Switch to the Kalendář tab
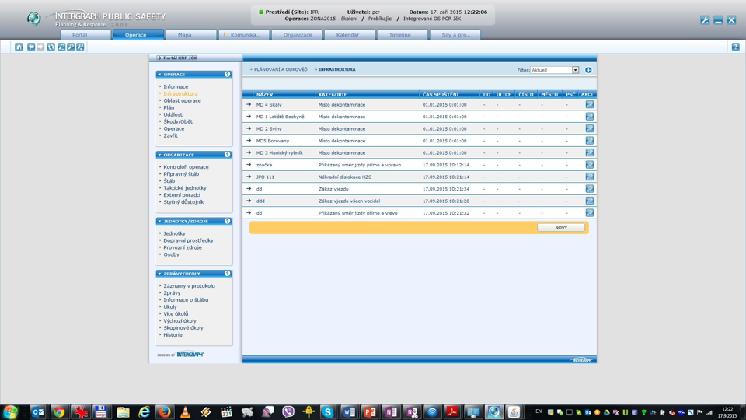The height and width of the screenshot is (420, 746). point(350,35)
